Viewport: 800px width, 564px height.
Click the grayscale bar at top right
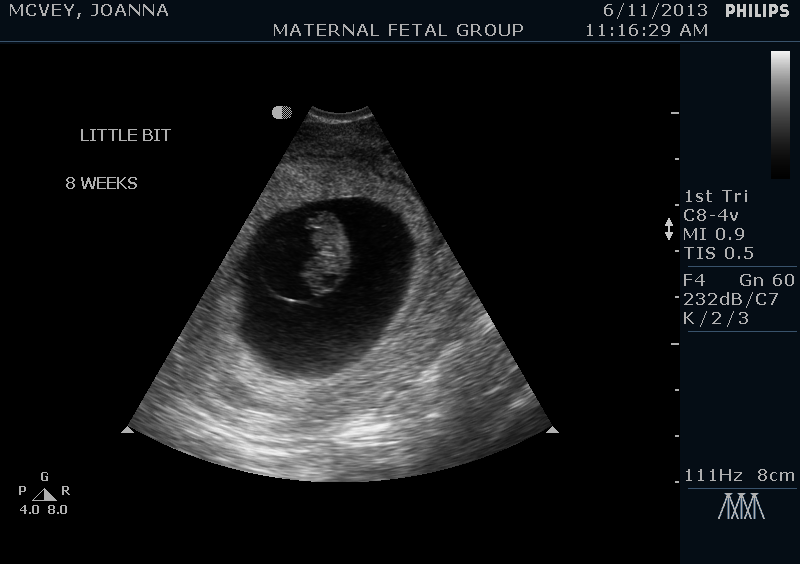[x=780, y=113]
